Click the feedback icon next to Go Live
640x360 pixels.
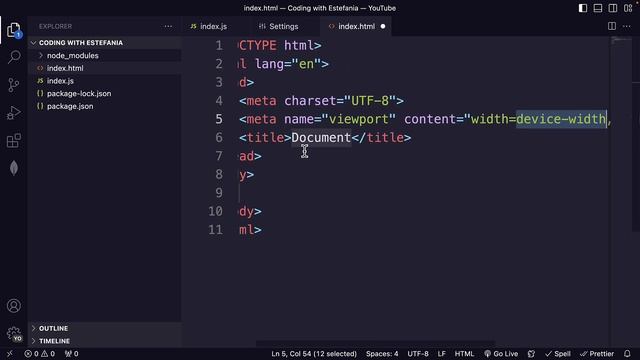[x=531, y=353]
